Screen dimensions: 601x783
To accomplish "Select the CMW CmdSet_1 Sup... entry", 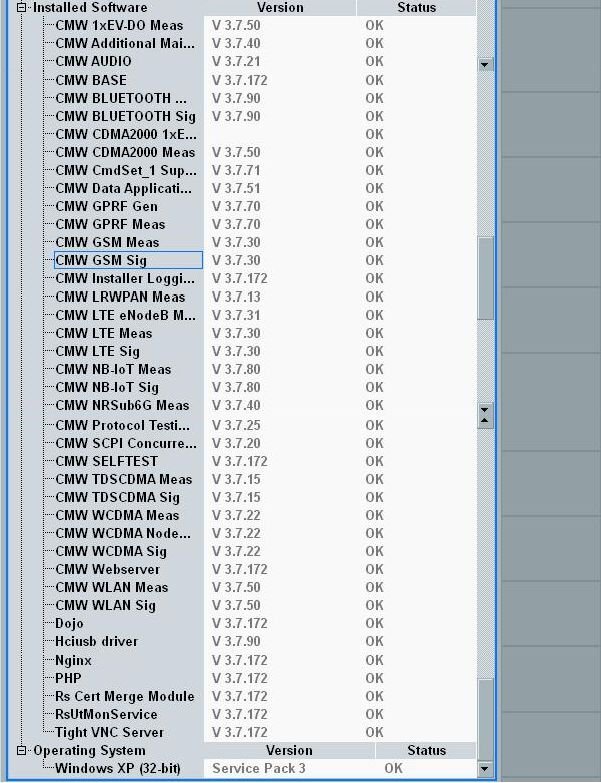I will (126, 170).
